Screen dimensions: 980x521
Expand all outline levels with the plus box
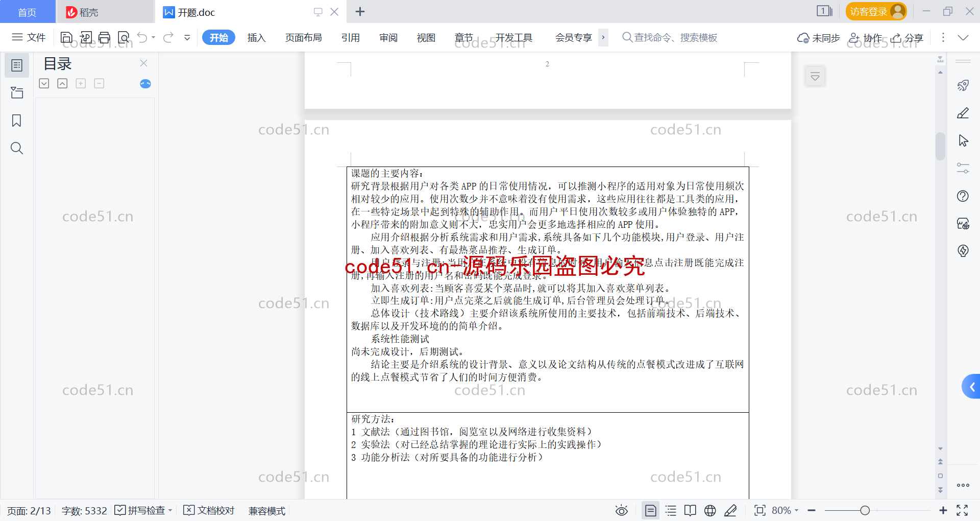(x=81, y=83)
